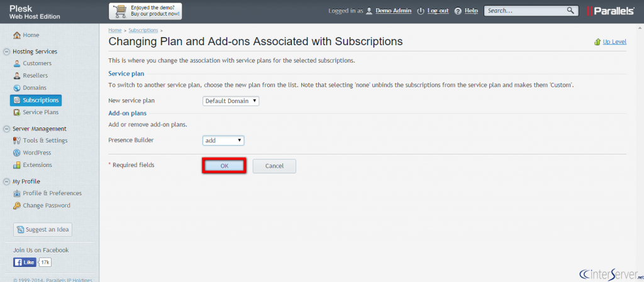Image resolution: width=644 pixels, height=282 pixels.
Task: Click the Customers person icon
Action: (17, 63)
